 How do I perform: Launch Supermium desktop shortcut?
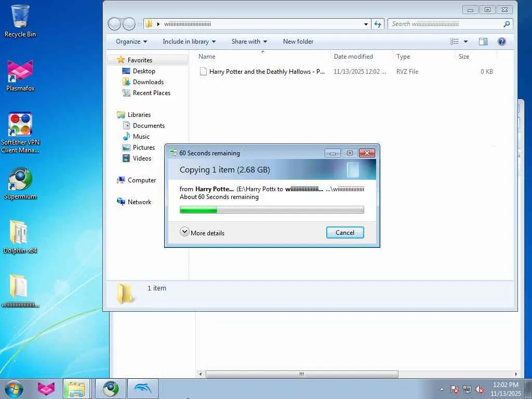pos(20,183)
